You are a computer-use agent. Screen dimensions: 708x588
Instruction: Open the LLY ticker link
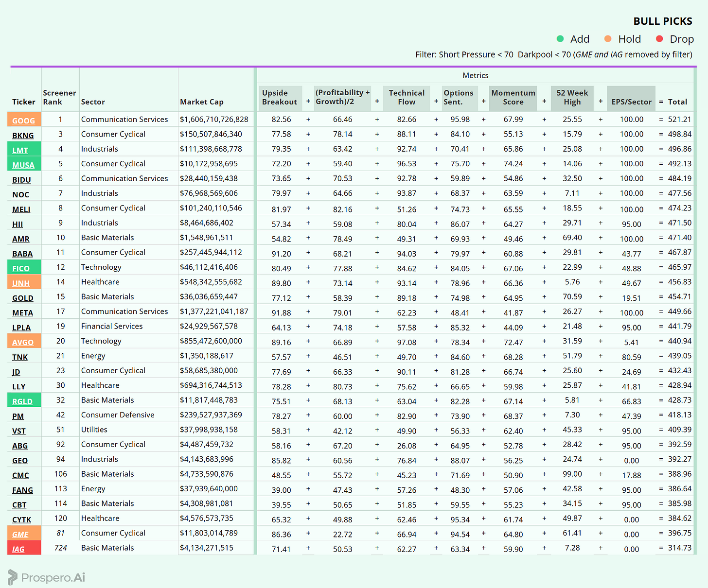(x=19, y=387)
